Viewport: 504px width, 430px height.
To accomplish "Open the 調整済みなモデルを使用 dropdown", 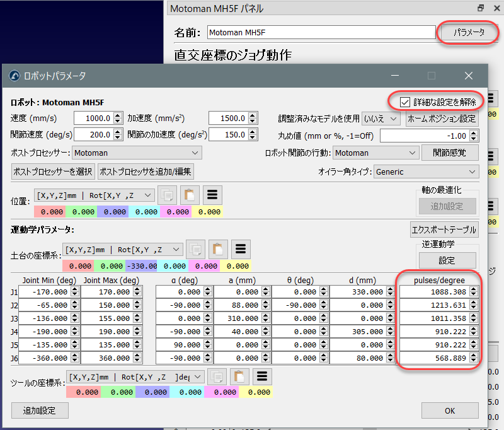I will (381, 119).
